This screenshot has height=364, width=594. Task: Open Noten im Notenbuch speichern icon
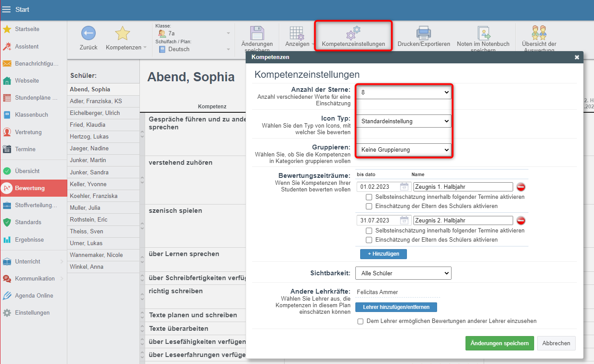483,33
